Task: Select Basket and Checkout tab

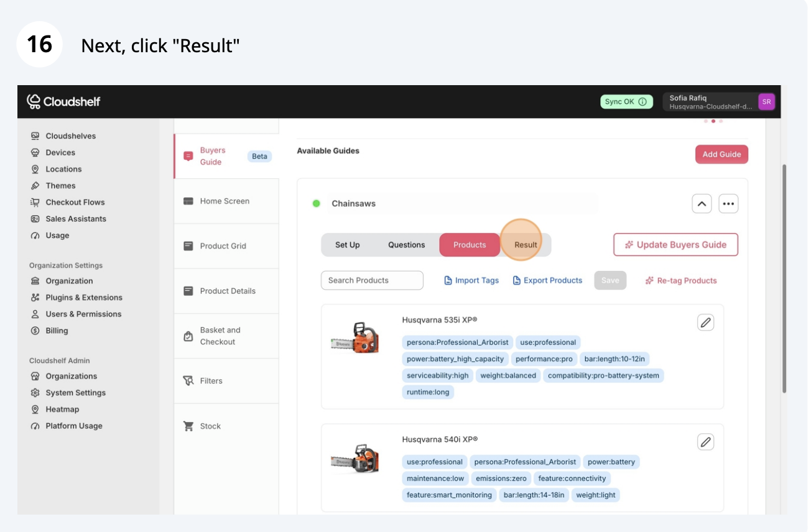Action: point(226,336)
